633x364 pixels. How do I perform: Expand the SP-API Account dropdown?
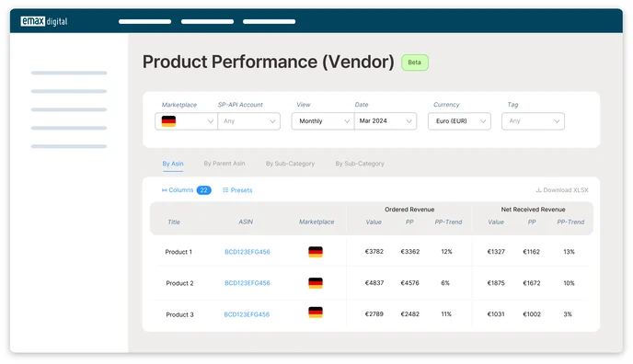[249, 121]
